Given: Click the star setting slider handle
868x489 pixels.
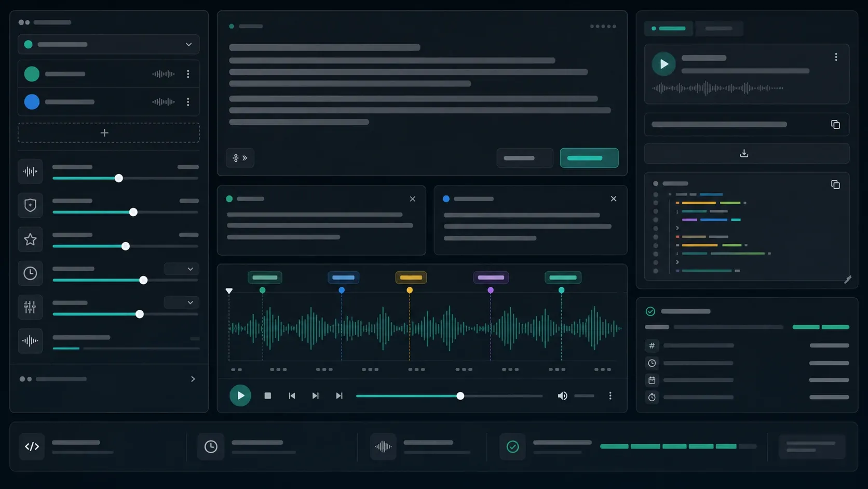Looking at the screenshot, I should 126,246.
